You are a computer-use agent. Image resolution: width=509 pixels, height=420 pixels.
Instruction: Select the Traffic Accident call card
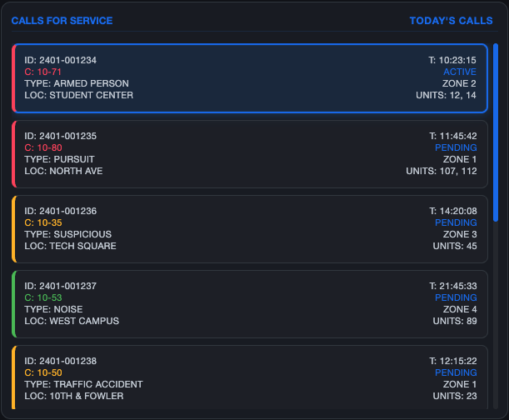coord(250,378)
